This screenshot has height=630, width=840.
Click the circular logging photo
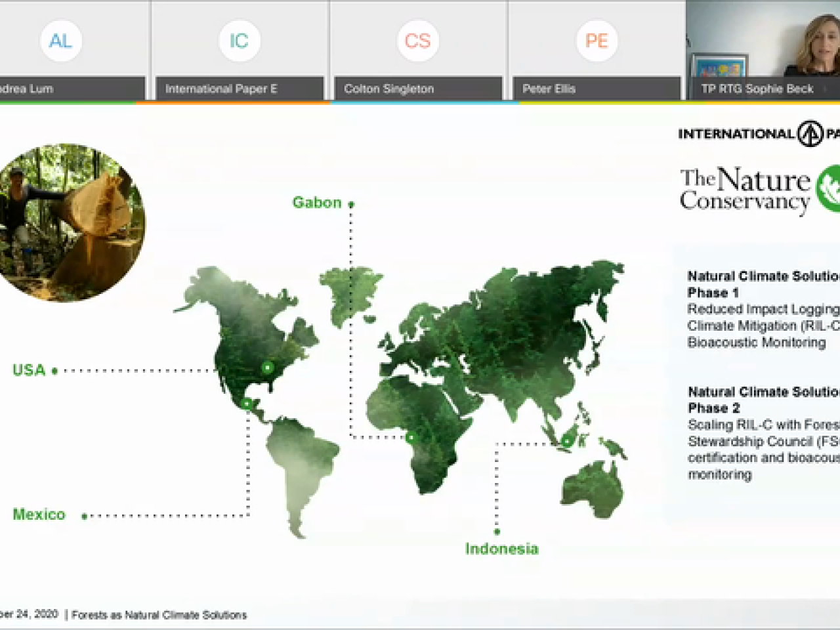coord(68,223)
